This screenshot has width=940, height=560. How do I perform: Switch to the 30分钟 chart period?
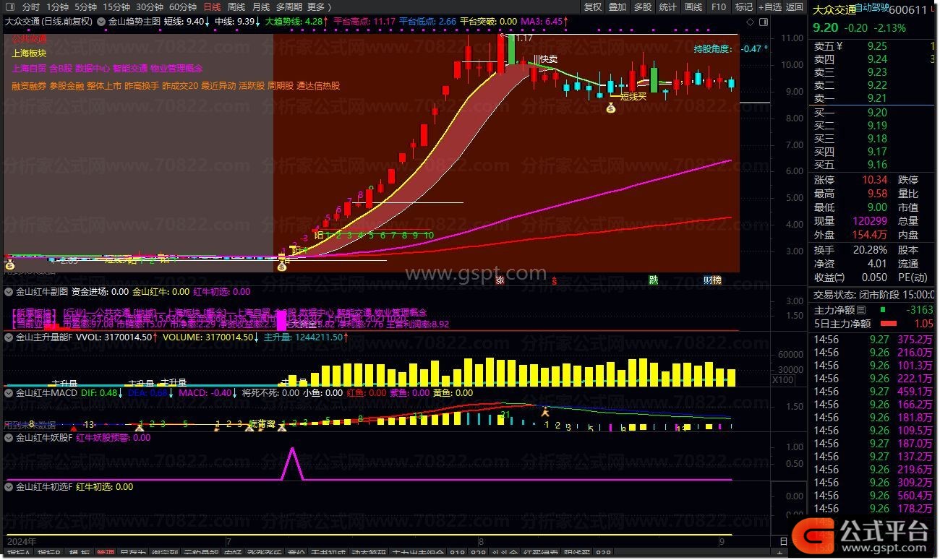click(150, 7)
